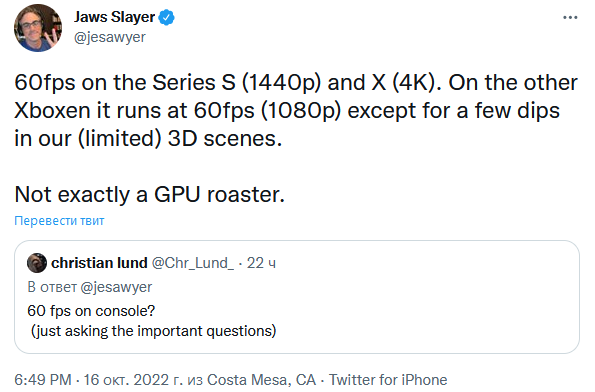595x392 pixels.
Task: Click the Not exactly a GPU roaster line
Action: [x=150, y=194]
